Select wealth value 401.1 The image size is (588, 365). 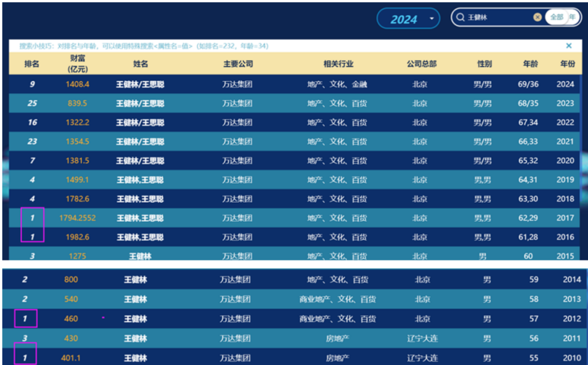pos(71,358)
